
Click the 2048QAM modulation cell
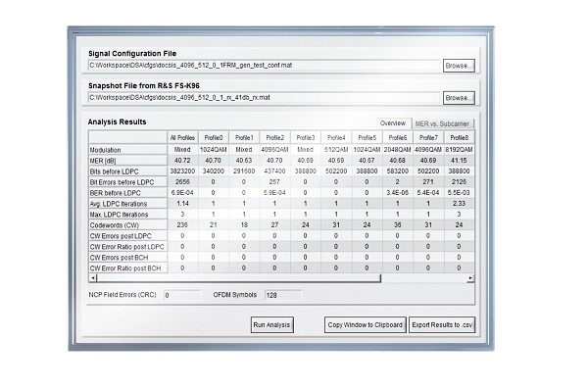click(x=398, y=149)
